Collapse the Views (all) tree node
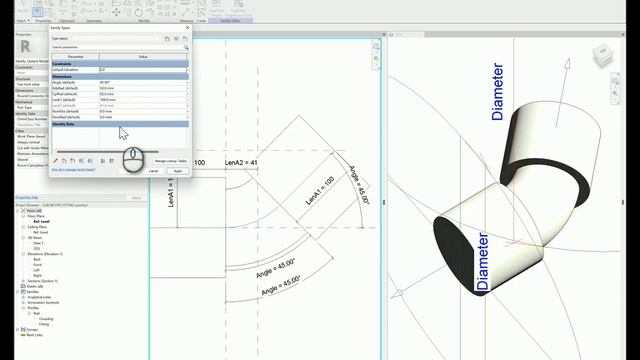Image resolution: width=640 pixels, height=360 pixels. pyautogui.click(x=18, y=211)
